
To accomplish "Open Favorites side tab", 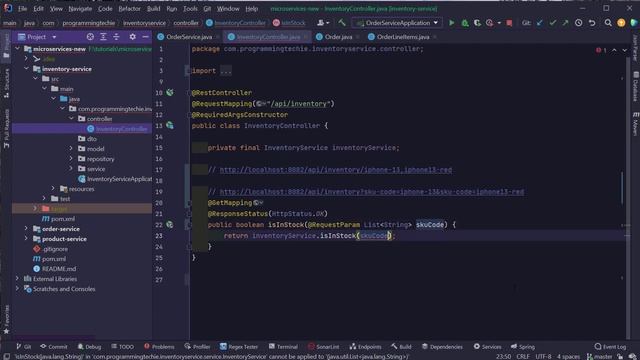I will (x=6, y=319).
